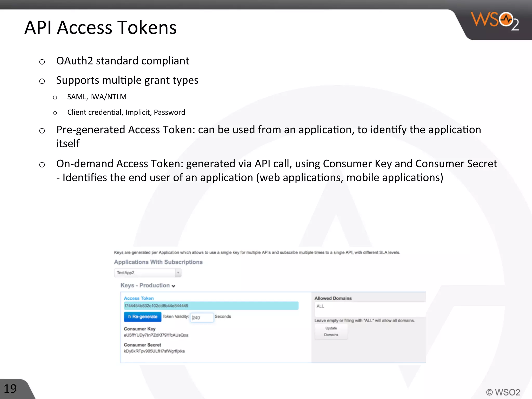
Task: Click the 'Leave empty or filling with ALL' hint
Action: pos(364,321)
